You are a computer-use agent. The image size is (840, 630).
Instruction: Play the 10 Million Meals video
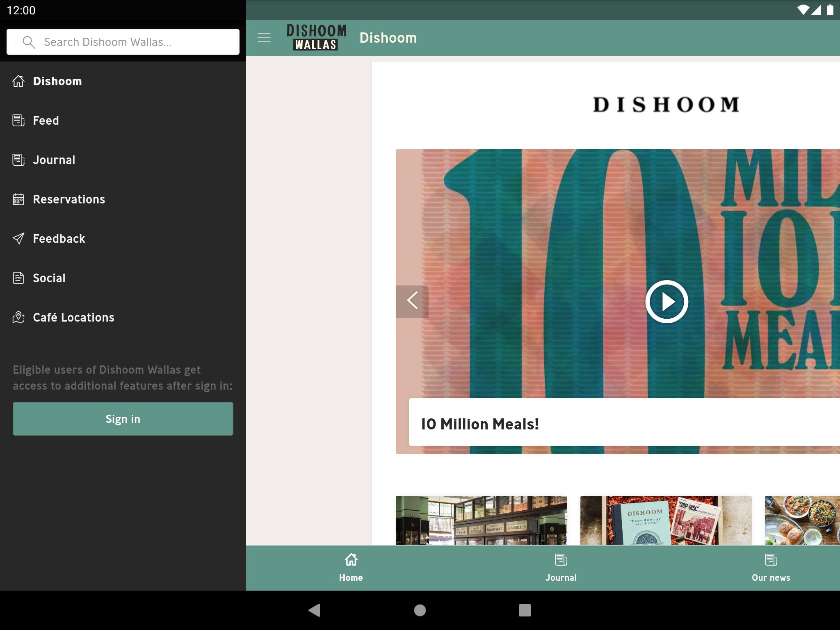[667, 301]
